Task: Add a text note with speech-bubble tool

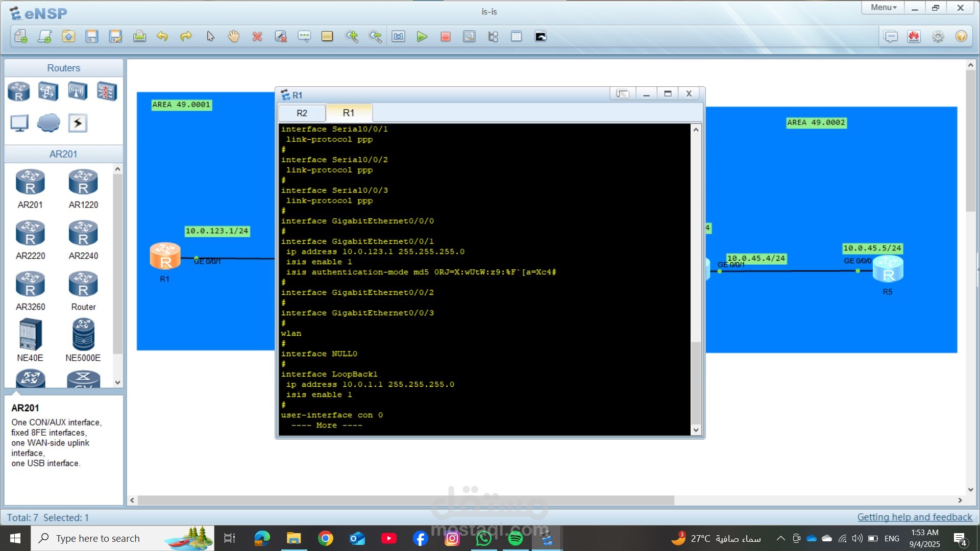Action: (x=304, y=36)
